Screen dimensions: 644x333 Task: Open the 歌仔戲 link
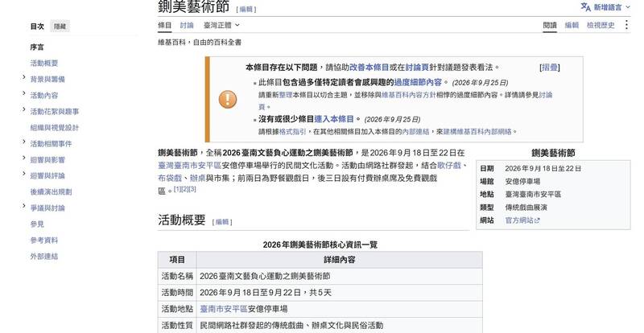click(x=449, y=166)
